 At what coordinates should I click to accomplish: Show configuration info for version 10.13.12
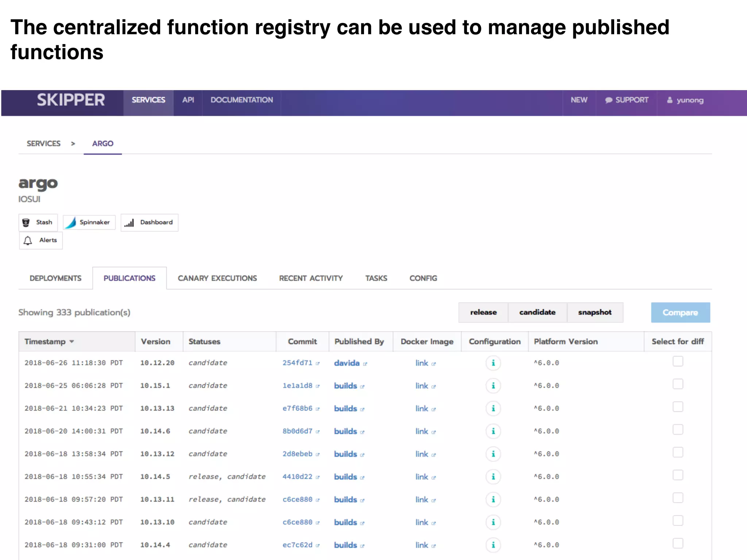coord(493,454)
